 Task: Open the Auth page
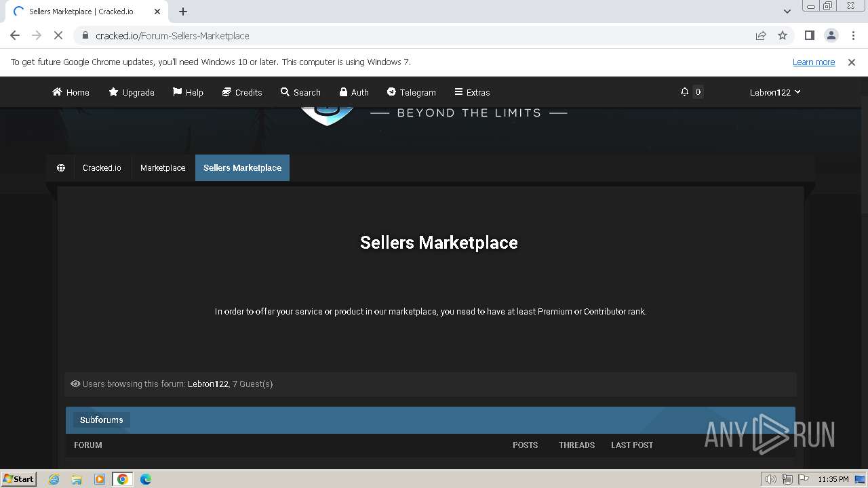point(354,92)
